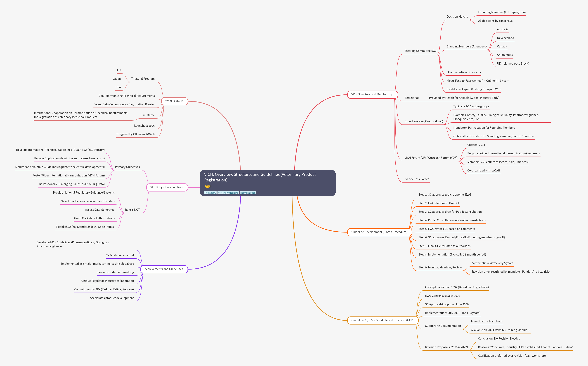The height and width of the screenshot is (366, 588).
Task: Select VICH Objectives and Role node
Action: point(167,187)
